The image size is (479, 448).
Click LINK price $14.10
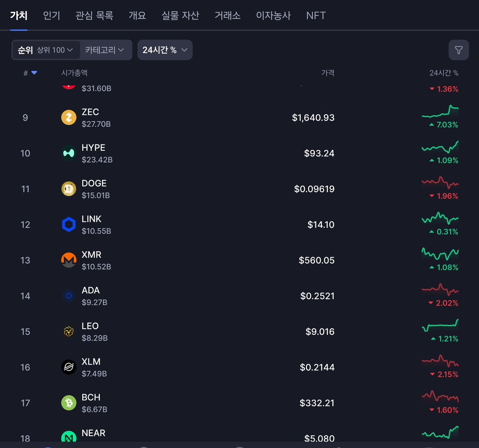321,225
